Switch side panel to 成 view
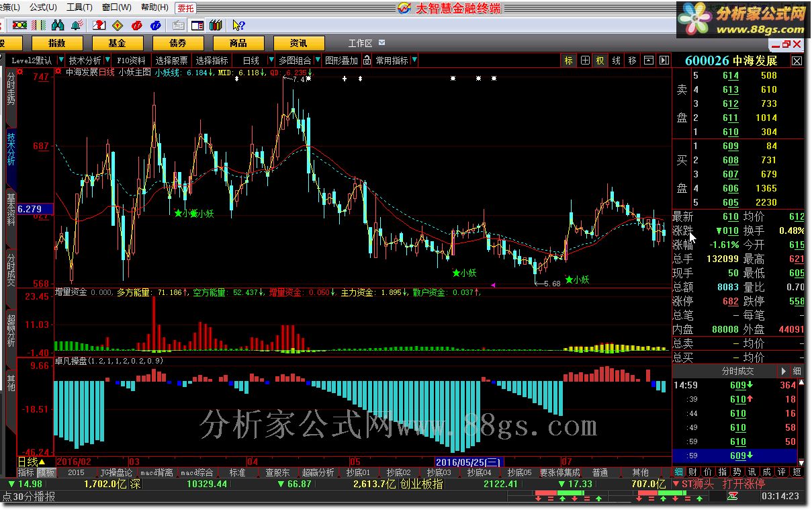Screen dimensions: 812x510 click(x=766, y=472)
